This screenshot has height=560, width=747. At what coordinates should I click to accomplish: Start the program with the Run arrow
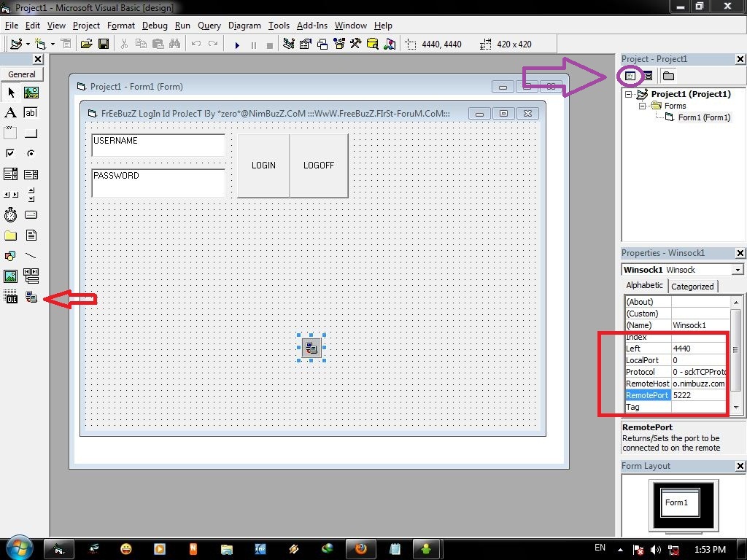(237, 45)
